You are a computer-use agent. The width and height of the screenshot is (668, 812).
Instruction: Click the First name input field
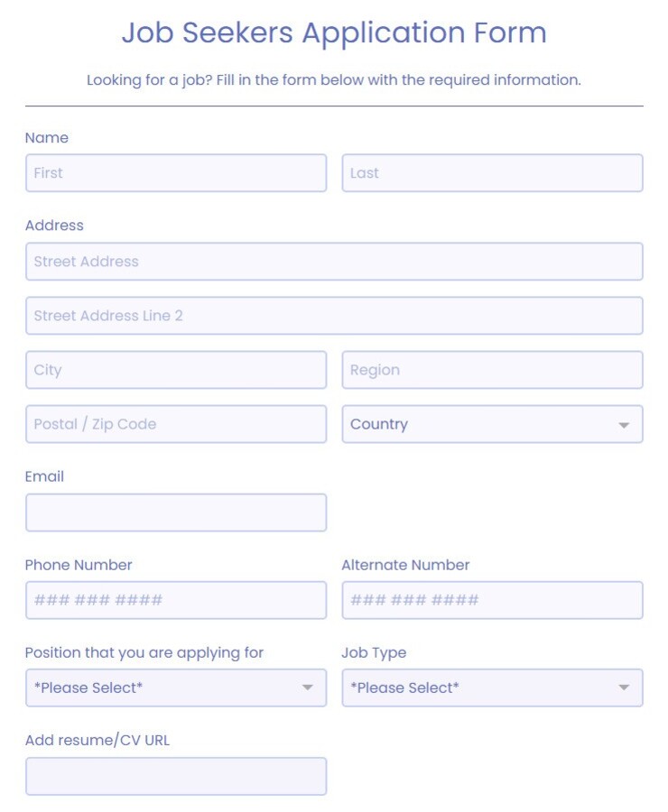click(x=176, y=173)
